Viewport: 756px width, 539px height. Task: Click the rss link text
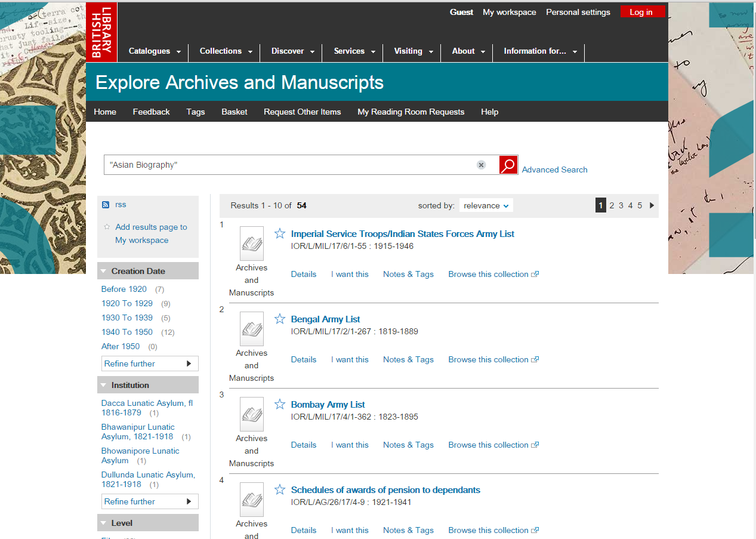(121, 205)
